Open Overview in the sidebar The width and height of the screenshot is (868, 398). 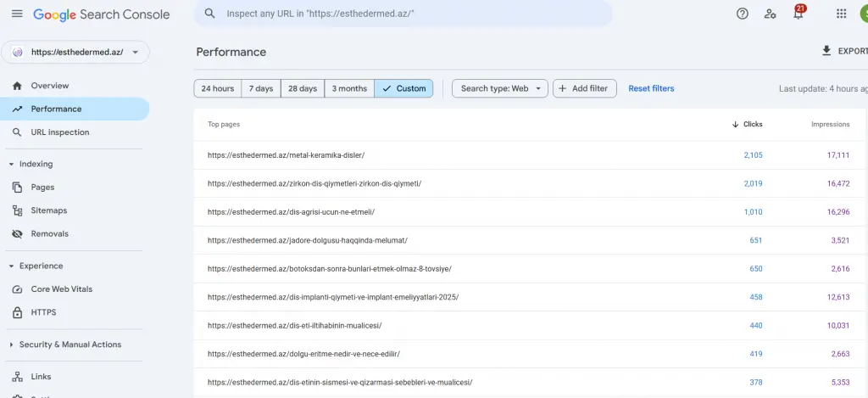click(75, 86)
